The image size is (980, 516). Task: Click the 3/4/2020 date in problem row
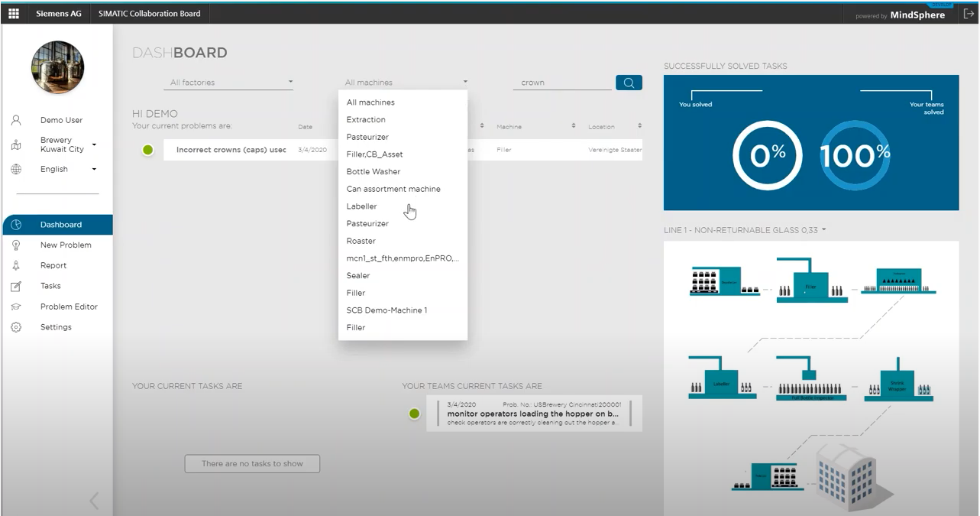[312, 150]
